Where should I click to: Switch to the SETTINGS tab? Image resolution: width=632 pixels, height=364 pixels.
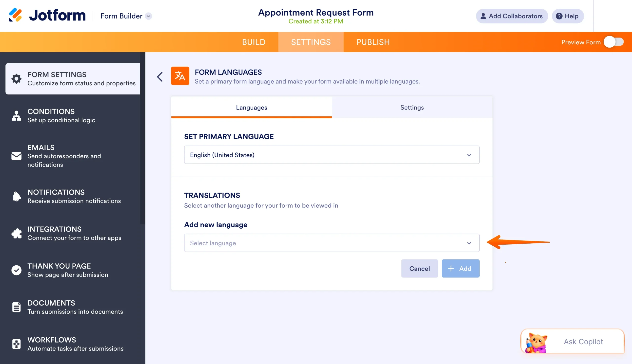pos(311,42)
